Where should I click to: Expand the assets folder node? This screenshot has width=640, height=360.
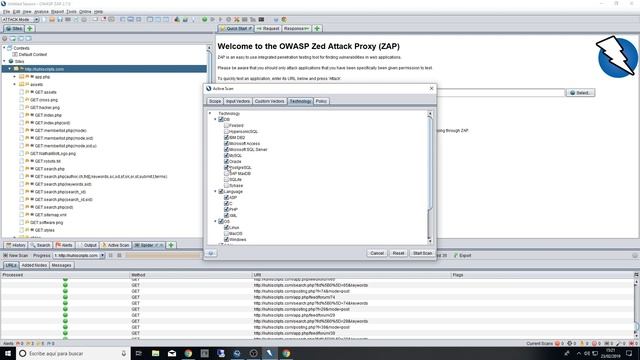15,84
